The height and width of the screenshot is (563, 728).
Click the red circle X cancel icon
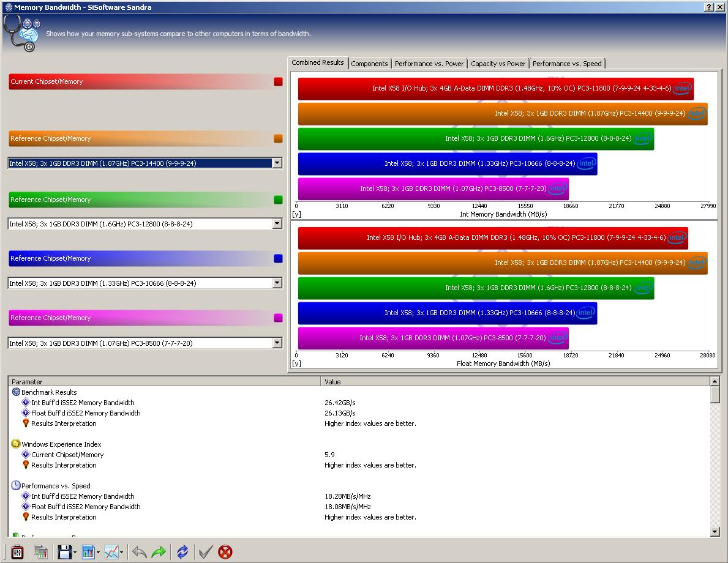tap(225, 552)
